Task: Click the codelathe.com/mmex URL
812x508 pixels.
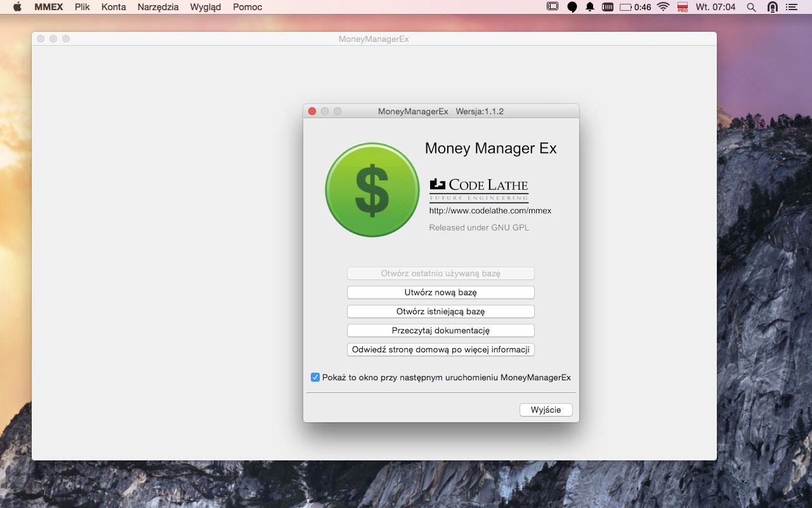Action: (490, 211)
